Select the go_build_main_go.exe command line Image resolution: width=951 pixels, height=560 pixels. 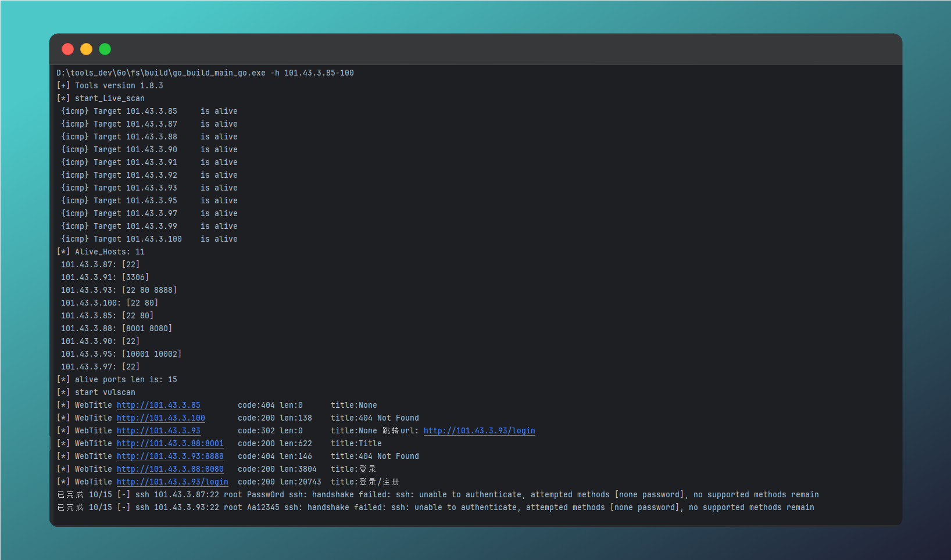coord(205,73)
